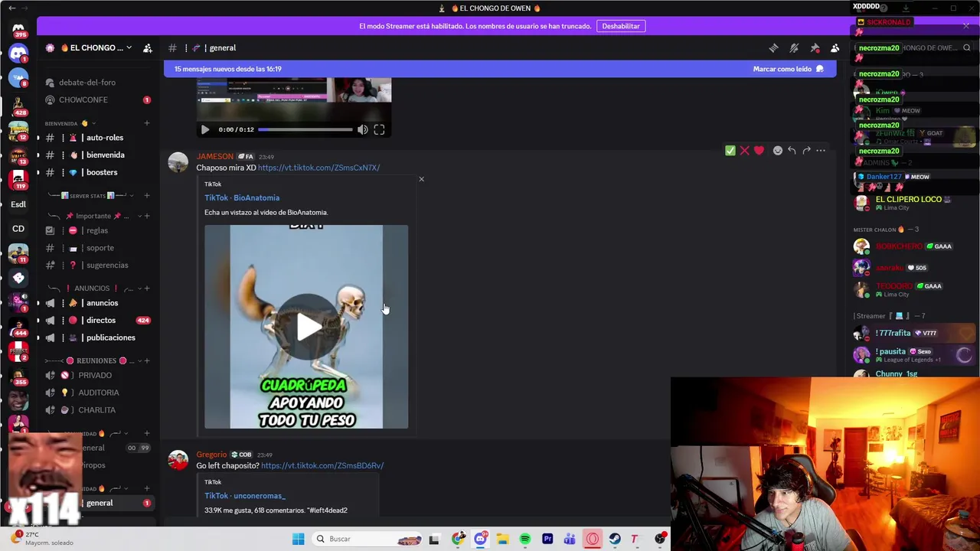
Task: Open more options three dots on message
Action: 821,151
